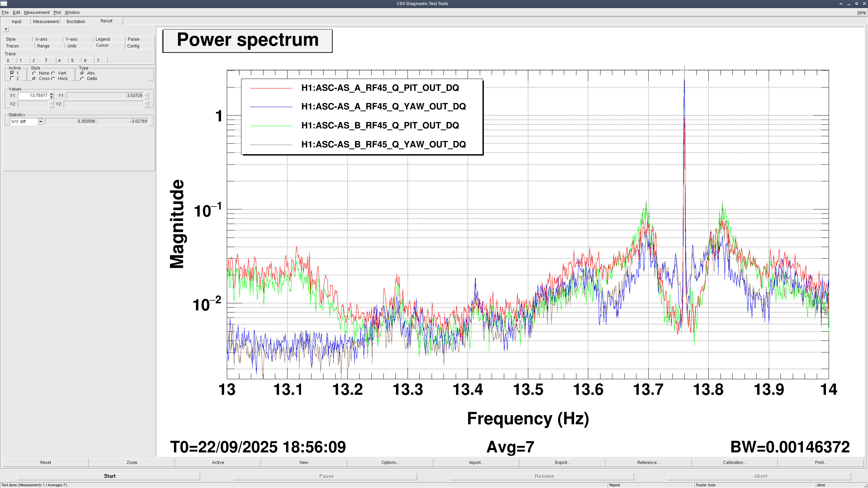Viewport: 868px width, 488px height.
Task: Click the Start measurement button
Action: pos(110,476)
